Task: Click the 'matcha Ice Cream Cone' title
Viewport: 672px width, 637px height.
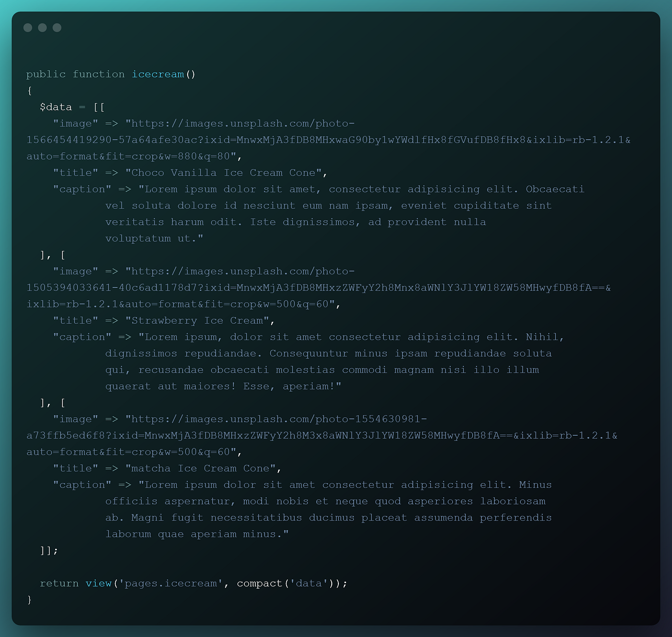Action: pos(203,468)
